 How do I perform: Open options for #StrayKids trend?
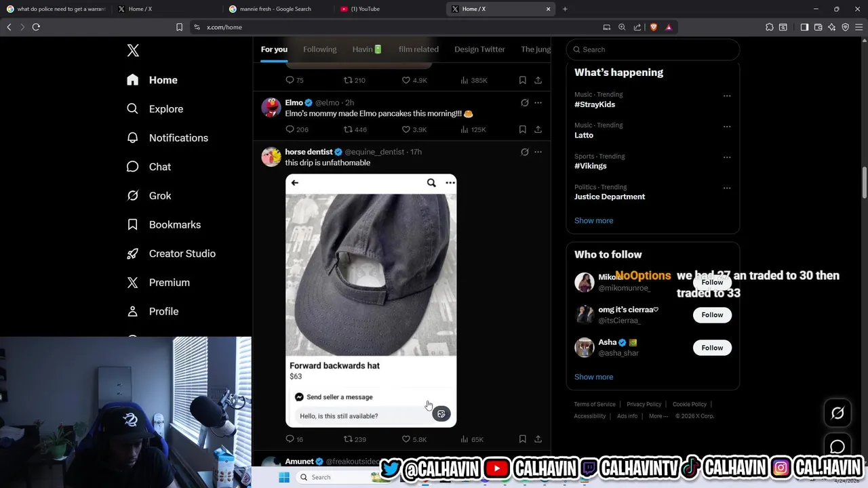pyautogui.click(x=727, y=96)
